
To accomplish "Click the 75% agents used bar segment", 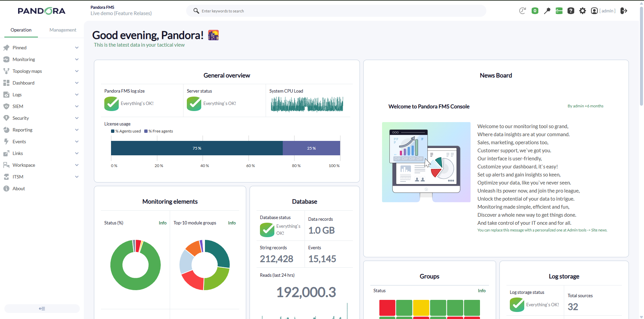I will point(197,148).
